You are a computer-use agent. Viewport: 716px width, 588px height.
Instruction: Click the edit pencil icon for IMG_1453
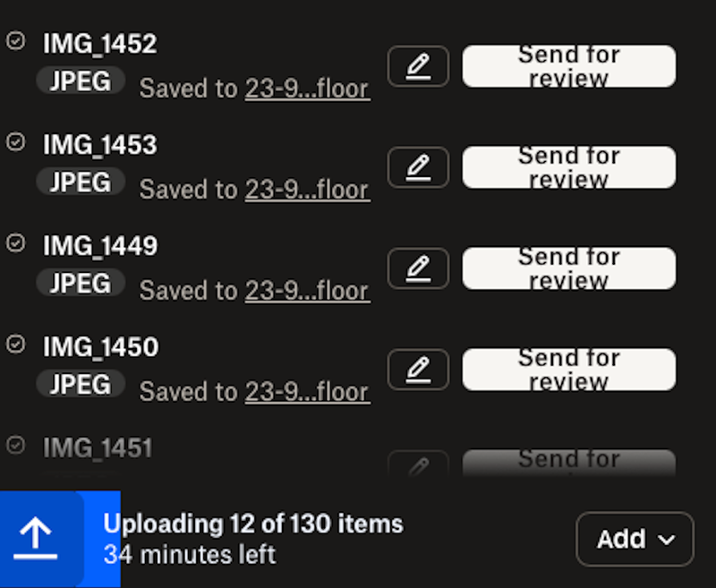[x=418, y=167]
